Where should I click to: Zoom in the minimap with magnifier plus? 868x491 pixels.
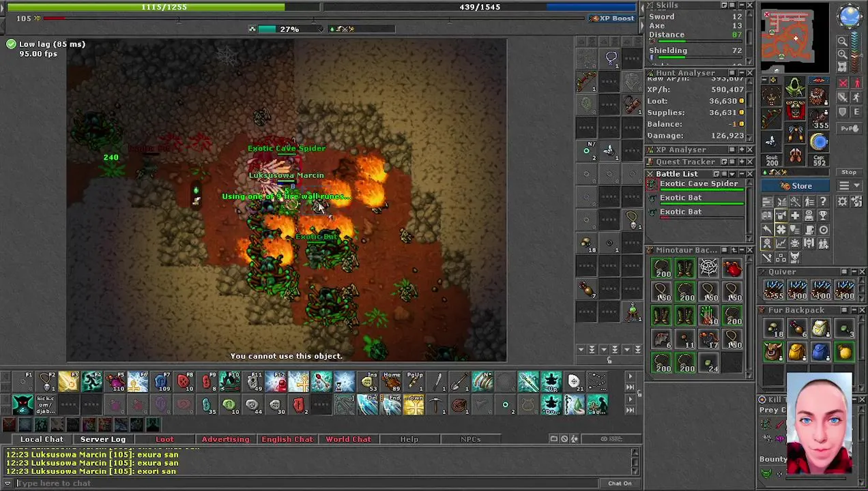tap(843, 54)
